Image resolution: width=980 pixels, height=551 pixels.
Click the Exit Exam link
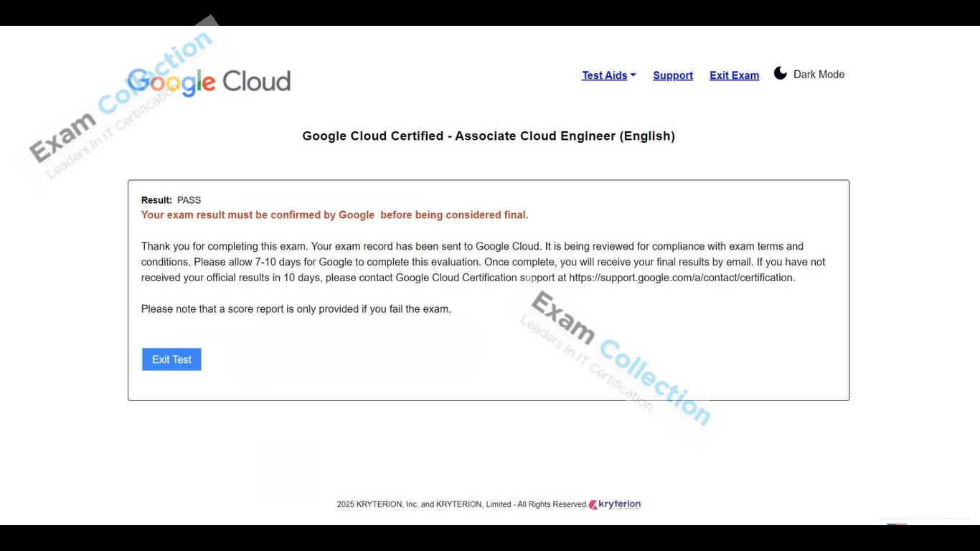[x=734, y=75]
